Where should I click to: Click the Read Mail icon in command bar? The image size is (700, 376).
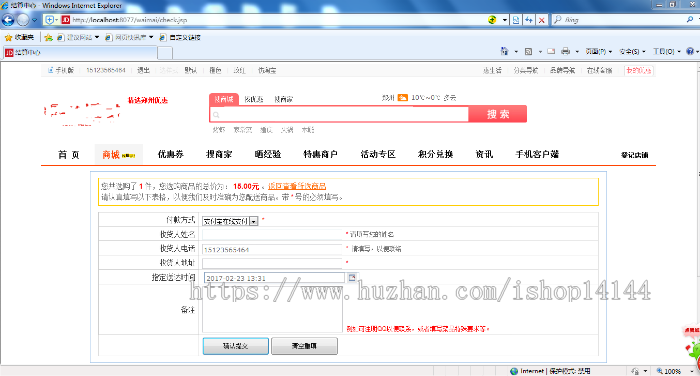point(551,51)
